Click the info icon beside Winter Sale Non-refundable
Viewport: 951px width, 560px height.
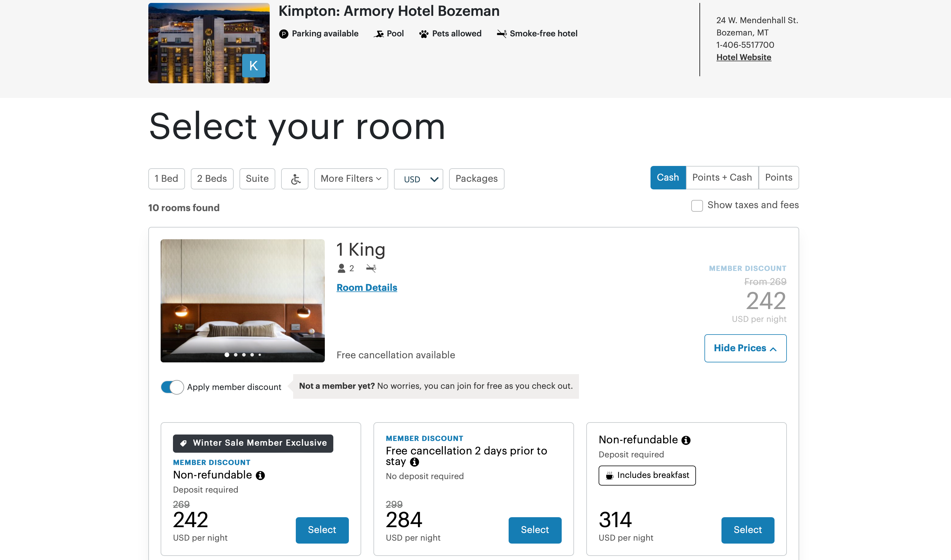[x=260, y=476]
